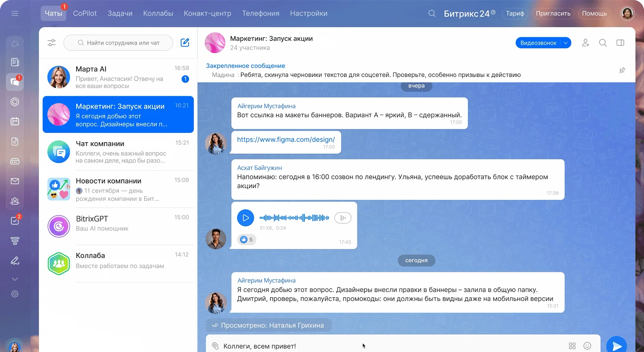Open the Настройки tab
The image size is (644, 352).
pos(309,14)
